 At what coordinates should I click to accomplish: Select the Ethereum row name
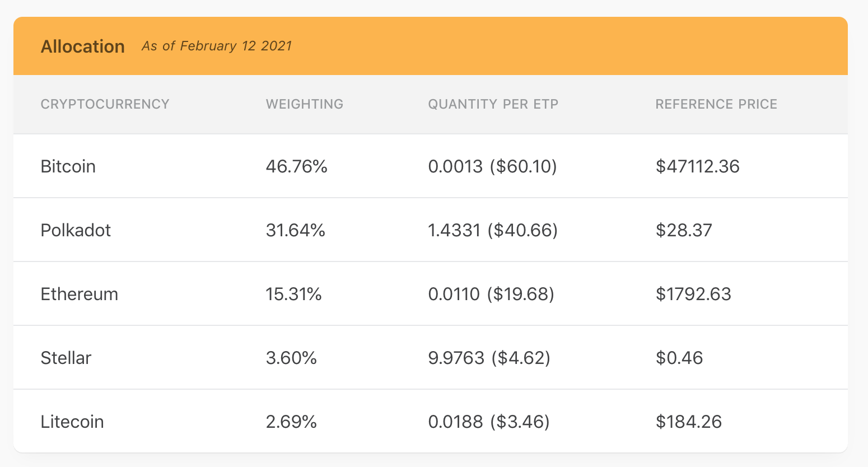[x=79, y=294]
